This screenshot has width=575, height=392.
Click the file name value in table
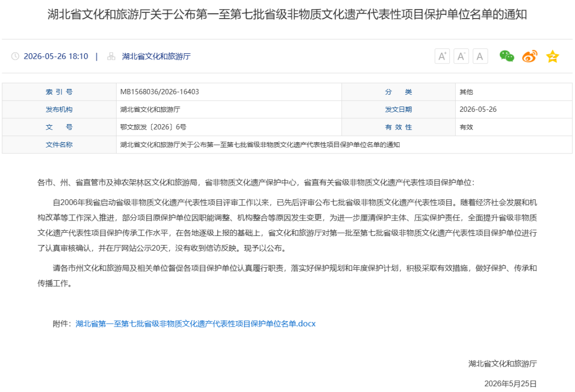click(x=260, y=144)
